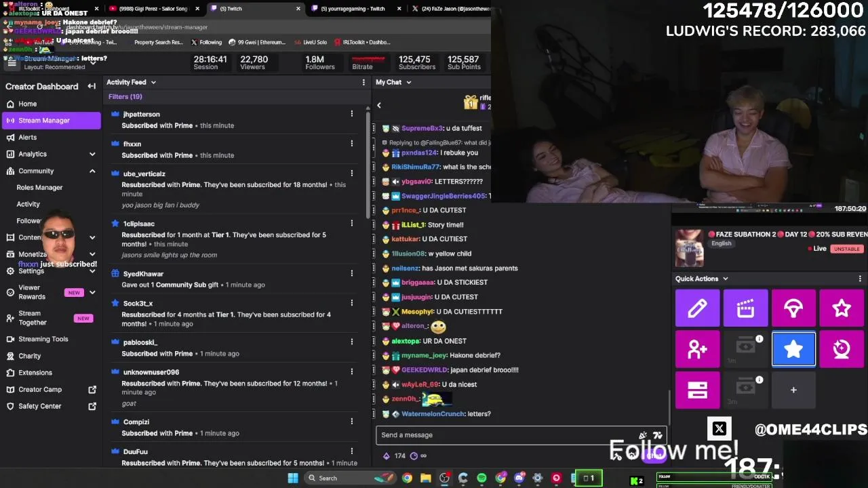
Task: Click the channel points circle icon
Action: [x=414, y=455]
